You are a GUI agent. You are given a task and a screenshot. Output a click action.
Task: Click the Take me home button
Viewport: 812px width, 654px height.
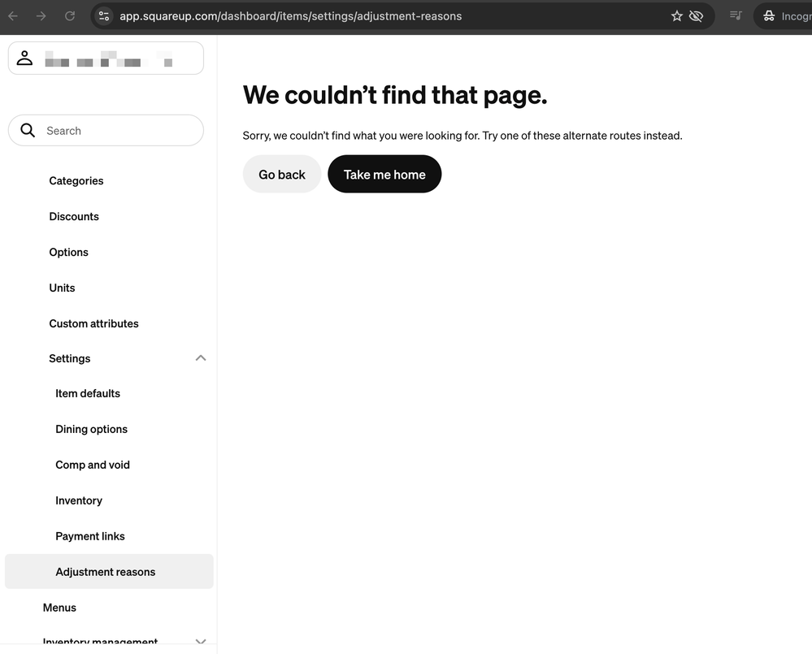pyautogui.click(x=384, y=175)
